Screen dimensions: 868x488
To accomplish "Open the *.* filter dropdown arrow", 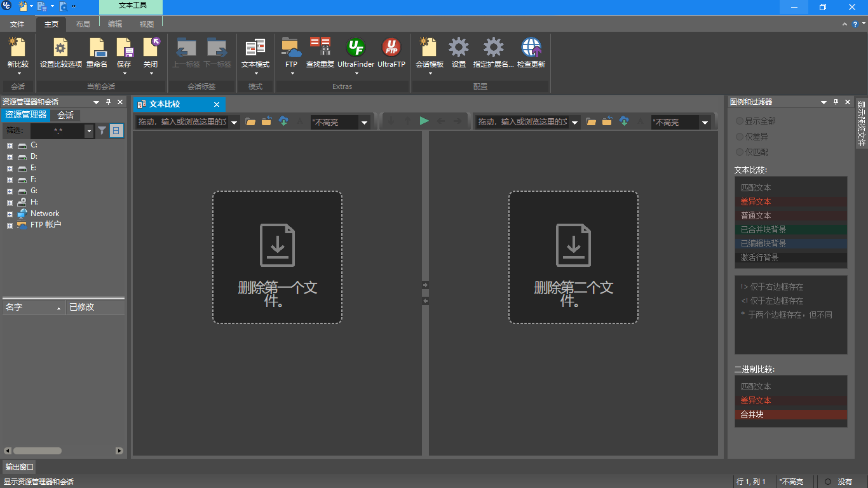I will (89, 131).
